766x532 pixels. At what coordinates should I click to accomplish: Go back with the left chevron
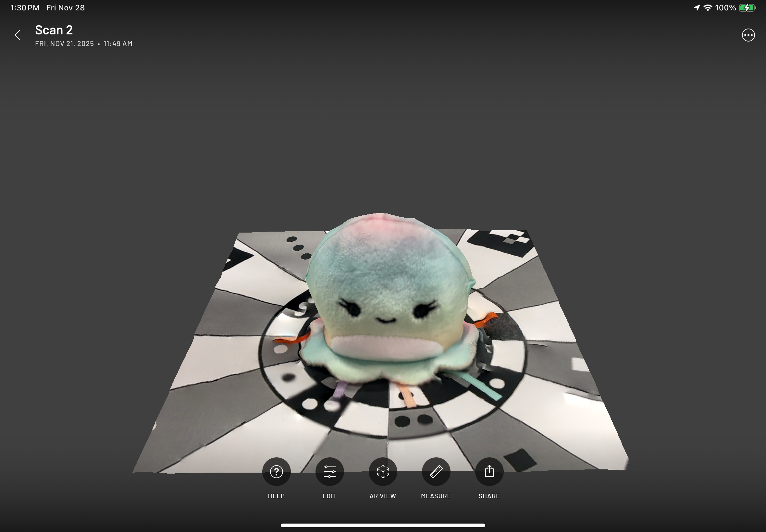[18, 35]
